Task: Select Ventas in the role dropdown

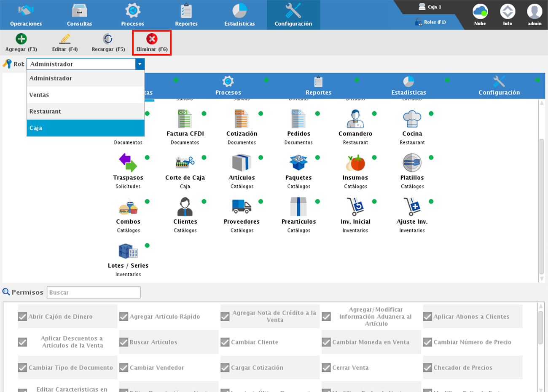Action: coord(86,95)
